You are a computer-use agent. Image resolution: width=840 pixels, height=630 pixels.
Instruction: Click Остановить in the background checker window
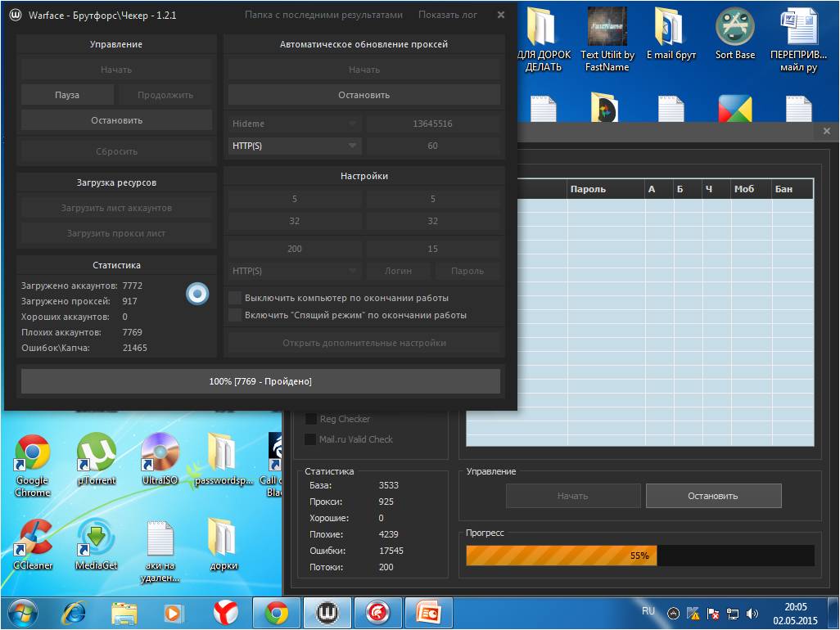pyautogui.click(x=713, y=496)
